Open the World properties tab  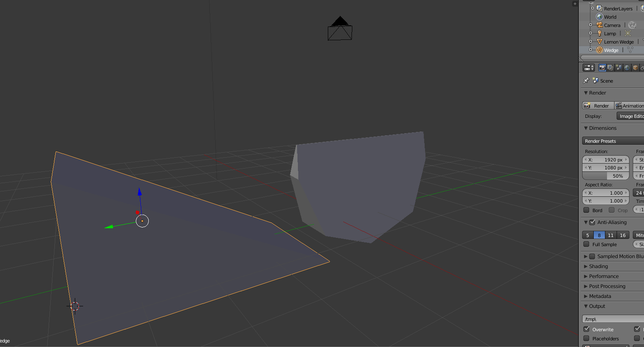pos(627,68)
